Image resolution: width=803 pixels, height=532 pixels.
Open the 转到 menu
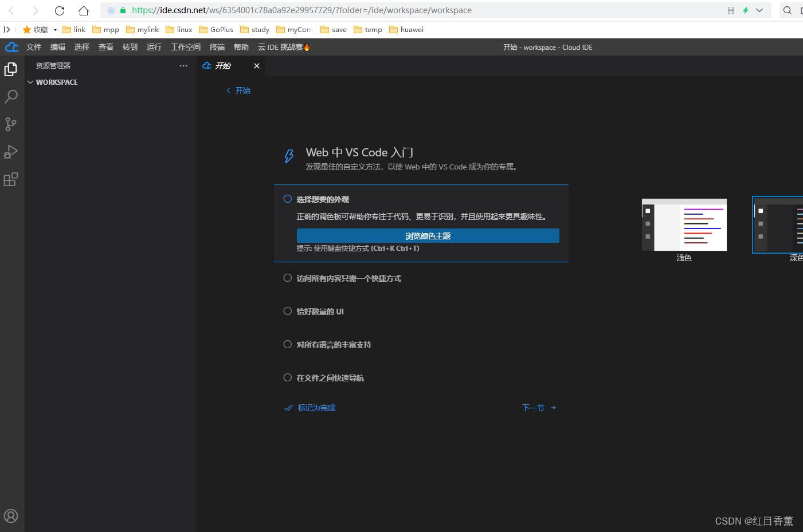130,47
